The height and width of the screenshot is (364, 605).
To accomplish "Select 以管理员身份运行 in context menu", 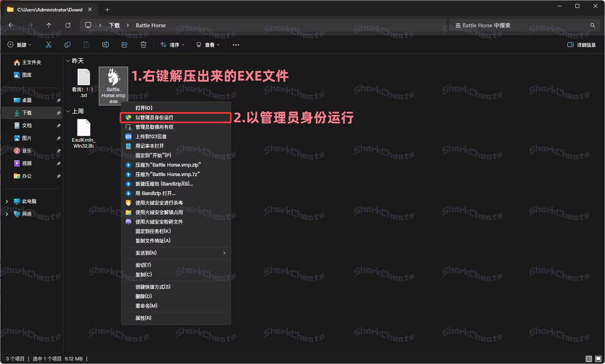I will coord(155,118).
